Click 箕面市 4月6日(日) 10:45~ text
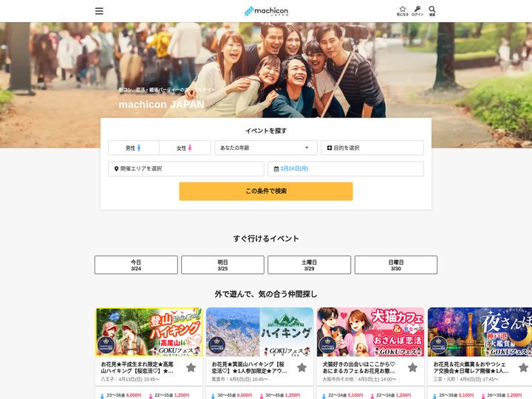This screenshot has width=532, height=399. 239,379
